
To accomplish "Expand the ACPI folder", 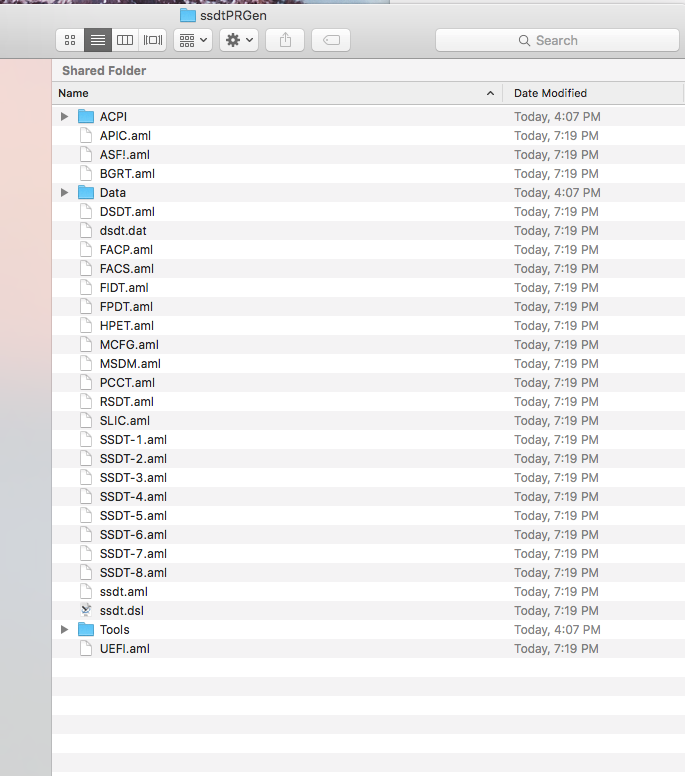I will (x=65, y=117).
